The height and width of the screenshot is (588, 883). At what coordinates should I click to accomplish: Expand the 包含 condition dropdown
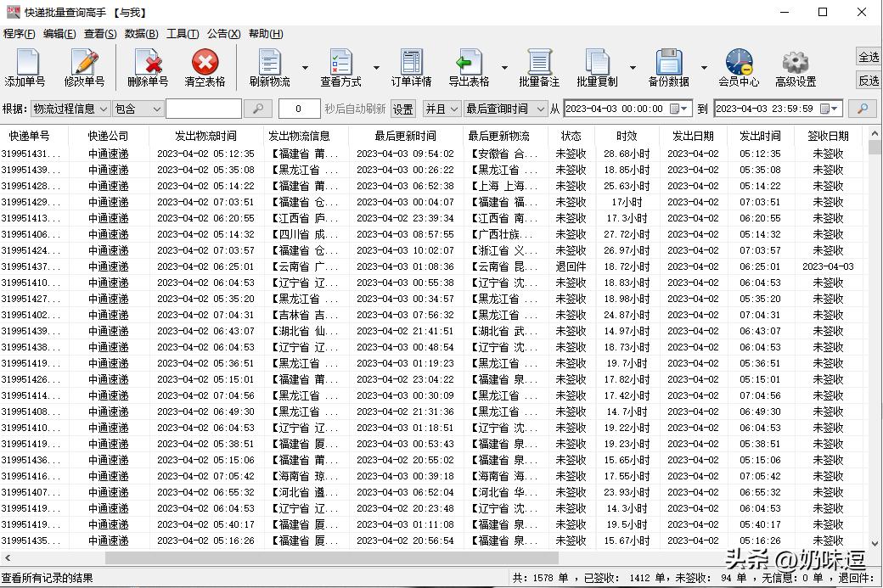coord(136,109)
